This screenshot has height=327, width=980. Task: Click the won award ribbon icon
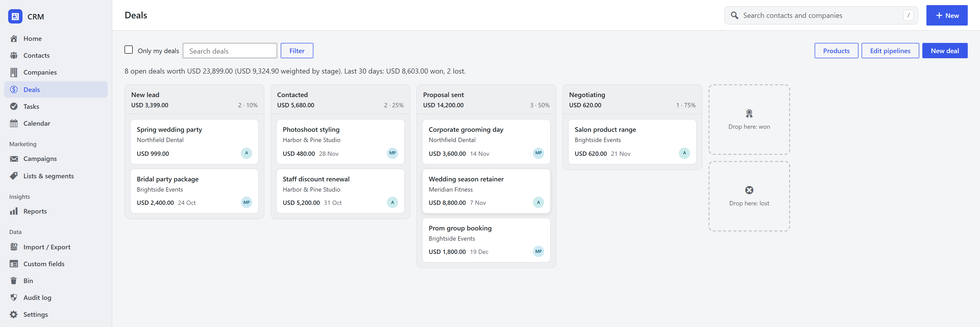(x=749, y=113)
